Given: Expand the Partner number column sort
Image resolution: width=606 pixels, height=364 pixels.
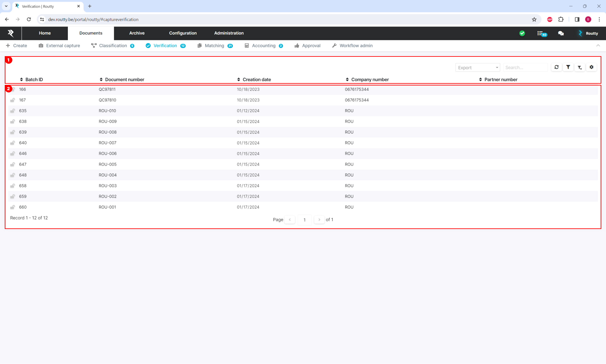Looking at the screenshot, I should click(481, 79).
